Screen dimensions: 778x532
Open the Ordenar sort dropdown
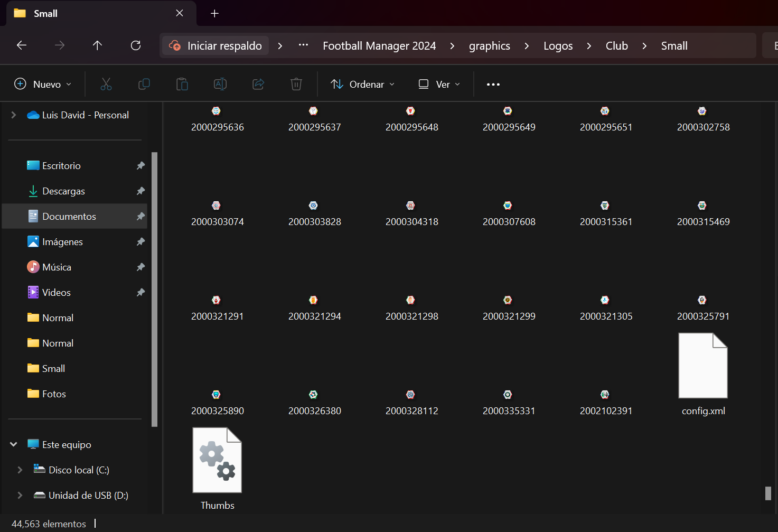tap(363, 84)
